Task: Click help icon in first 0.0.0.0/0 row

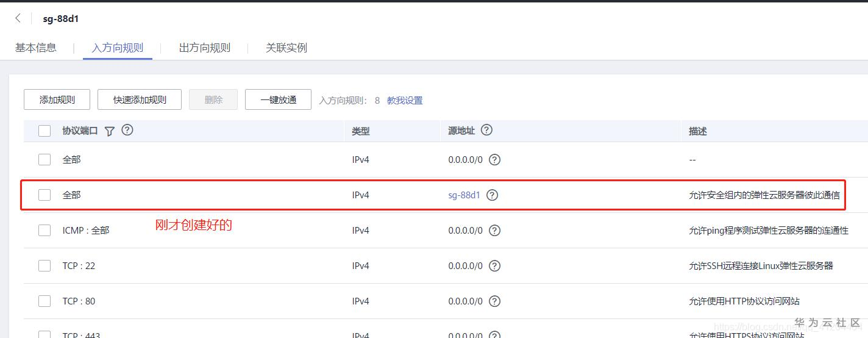Action: click(x=495, y=160)
